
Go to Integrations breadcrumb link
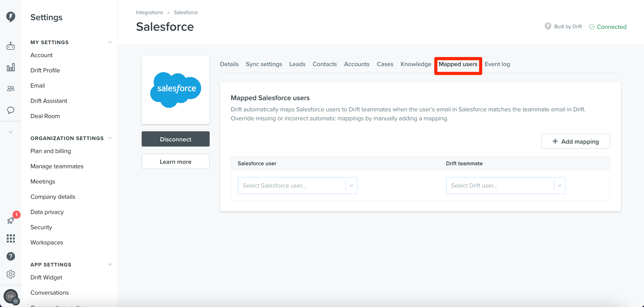(x=149, y=12)
